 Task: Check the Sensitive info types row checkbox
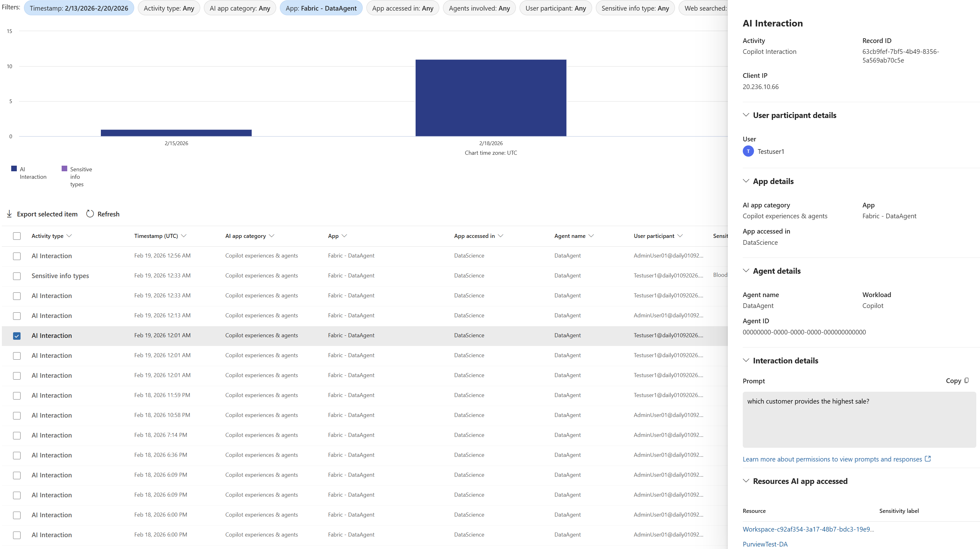17,276
